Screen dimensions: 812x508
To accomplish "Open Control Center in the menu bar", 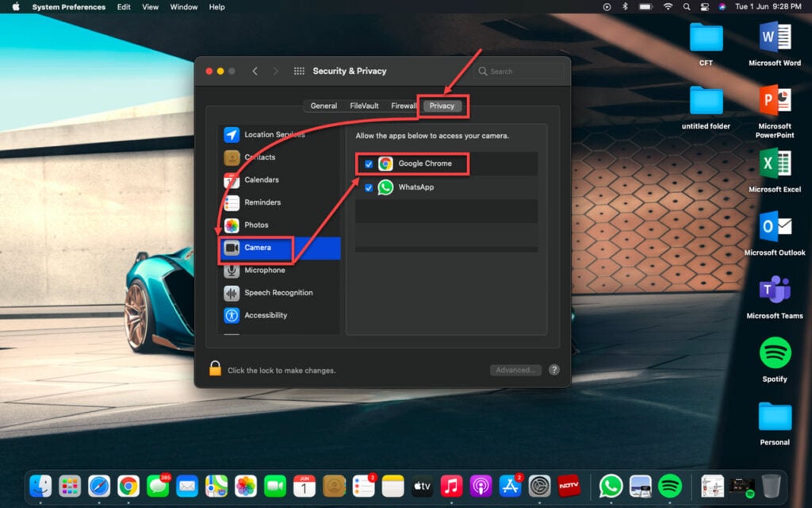I will [704, 6].
